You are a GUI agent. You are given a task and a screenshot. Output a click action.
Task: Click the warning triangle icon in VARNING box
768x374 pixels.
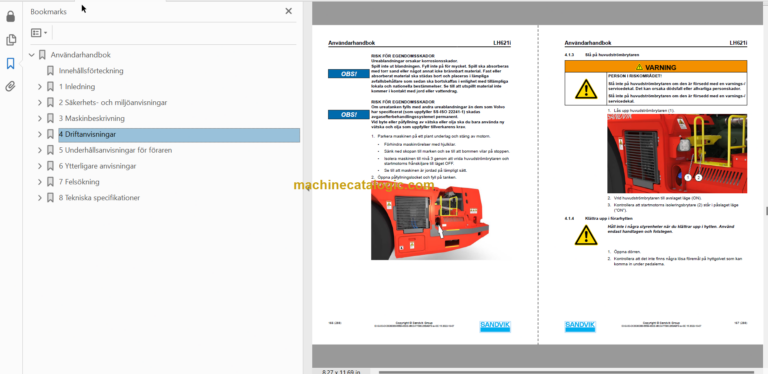click(x=586, y=90)
